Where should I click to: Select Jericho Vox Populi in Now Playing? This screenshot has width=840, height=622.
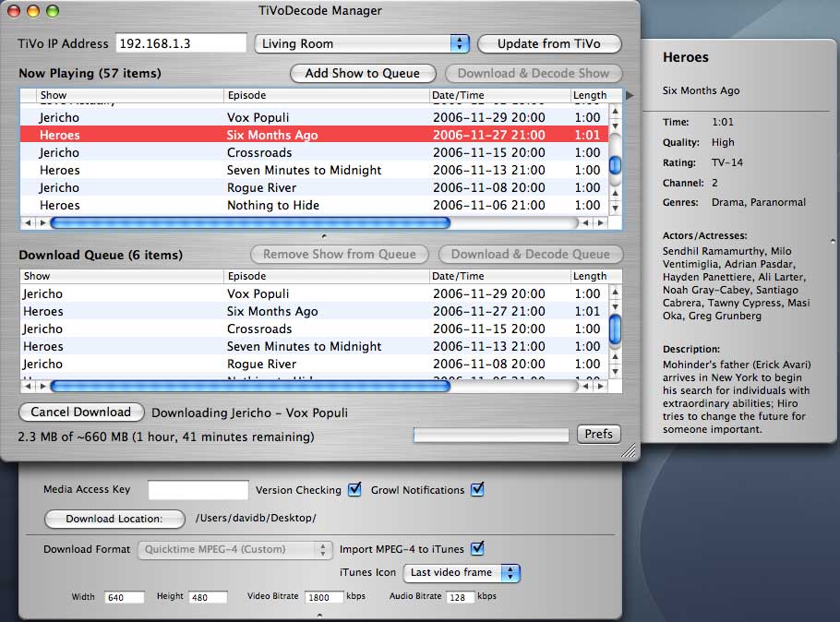pos(314,117)
